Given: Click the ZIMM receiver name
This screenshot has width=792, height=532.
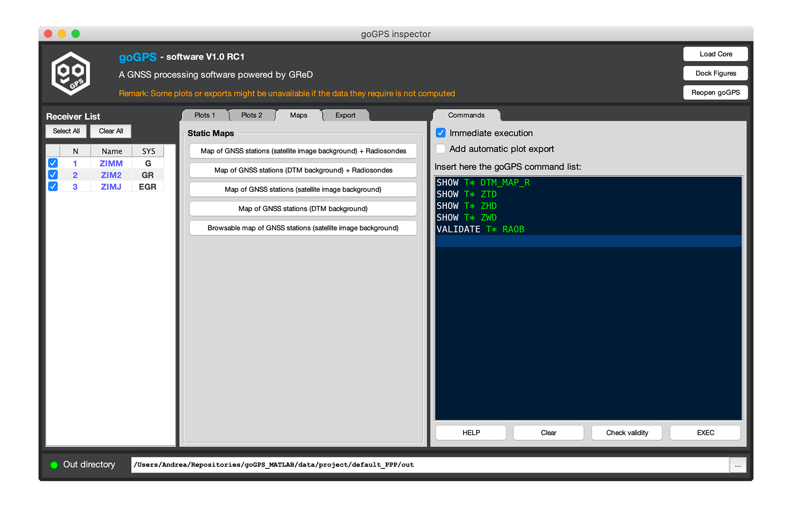Looking at the screenshot, I should [111, 164].
